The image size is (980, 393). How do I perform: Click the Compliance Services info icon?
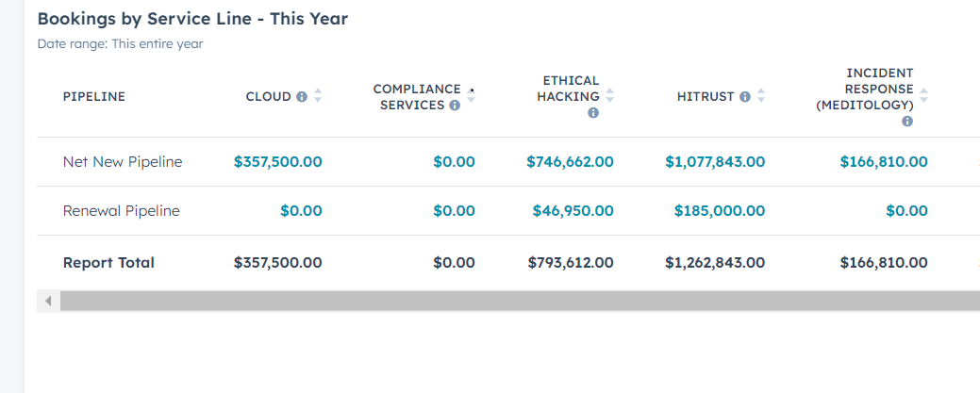455,106
